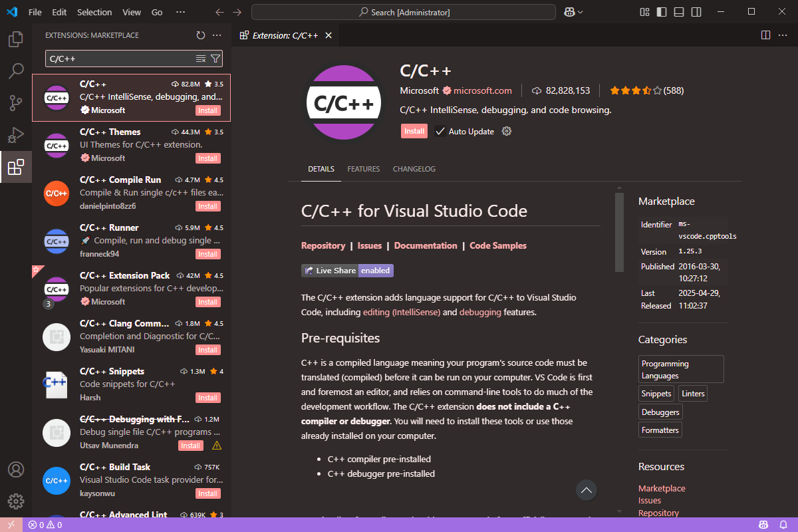Expand the hidden menu items ellipsis
798x532 pixels.
181,12
